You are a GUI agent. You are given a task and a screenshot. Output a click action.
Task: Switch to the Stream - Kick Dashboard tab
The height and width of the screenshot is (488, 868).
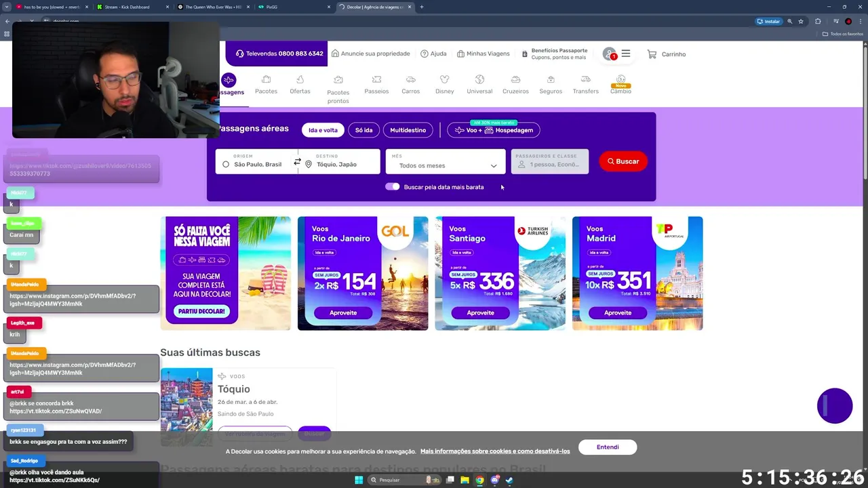127,7
